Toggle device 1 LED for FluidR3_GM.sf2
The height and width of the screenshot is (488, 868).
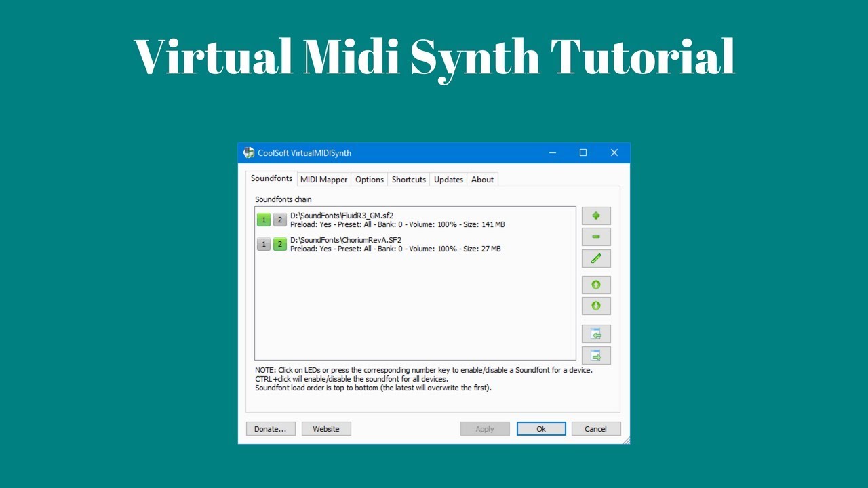(x=264, y=220)
